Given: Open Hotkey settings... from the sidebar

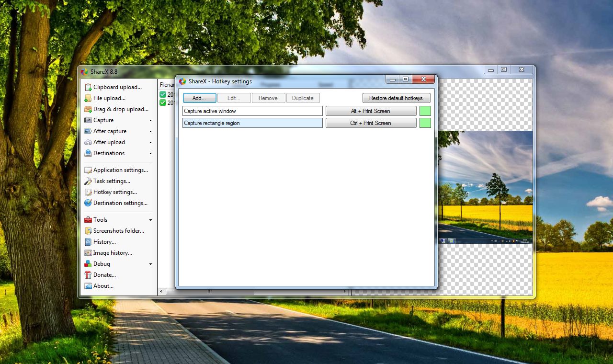Looking at the screenshot, I should [111, 192].
